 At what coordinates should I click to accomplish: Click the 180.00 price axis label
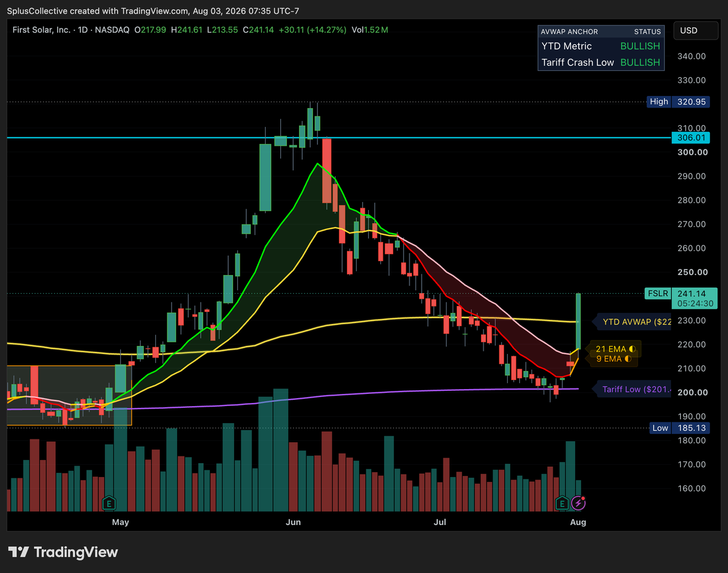point(692,441)
